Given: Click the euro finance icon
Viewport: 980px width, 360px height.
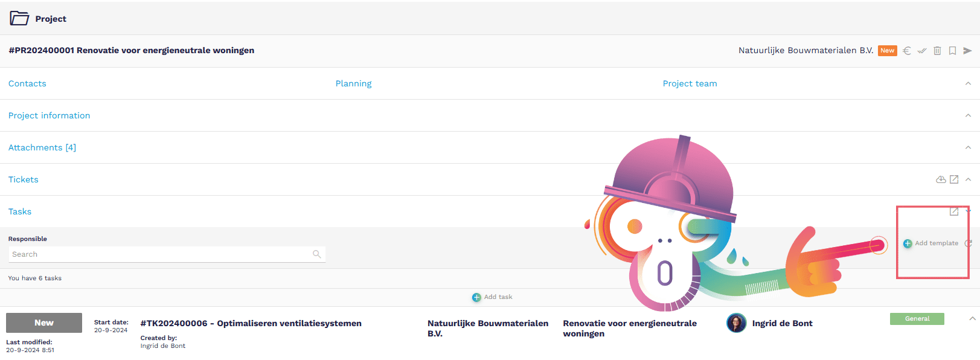Looking at the screenshot, I should (x=906, y=51).
